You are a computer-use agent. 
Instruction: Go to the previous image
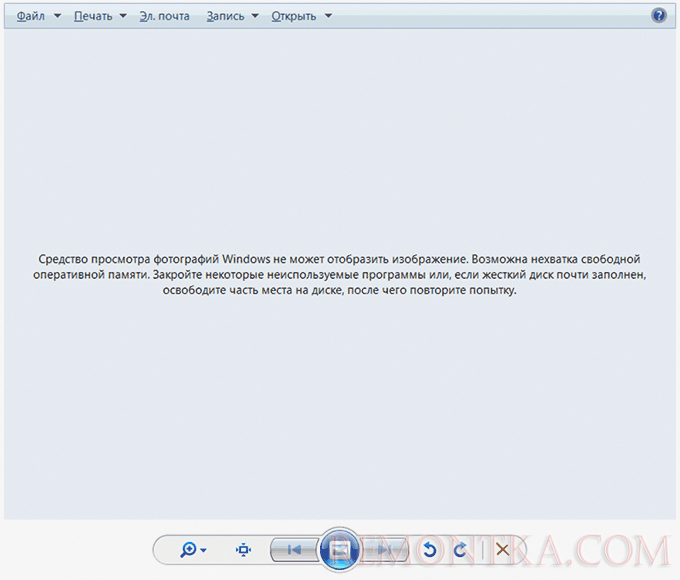pyautogui.click(x=294, y=550)
